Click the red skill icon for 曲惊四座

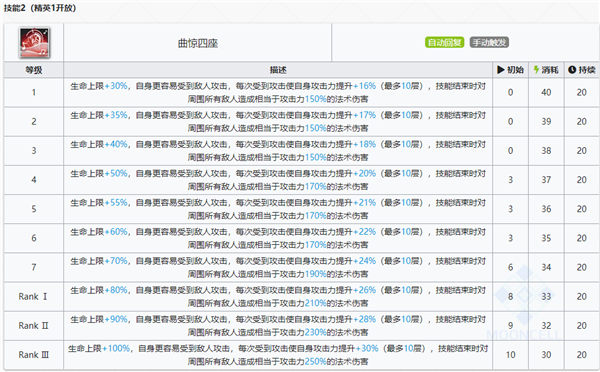coord(34,42)
